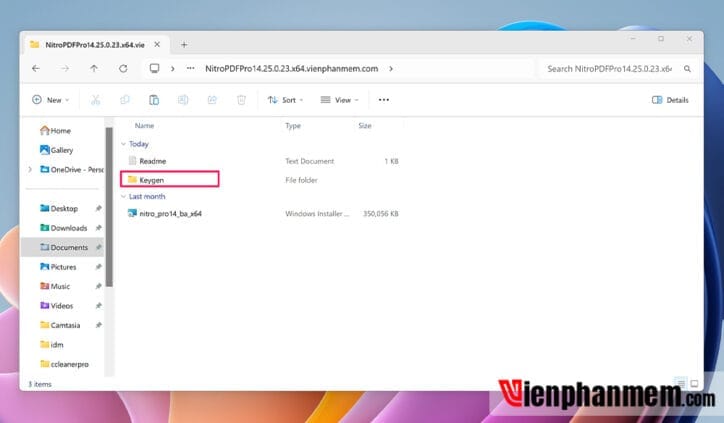Go up one folder level arrow
This screenshot has height=423, width=724.
coord(94,68)
